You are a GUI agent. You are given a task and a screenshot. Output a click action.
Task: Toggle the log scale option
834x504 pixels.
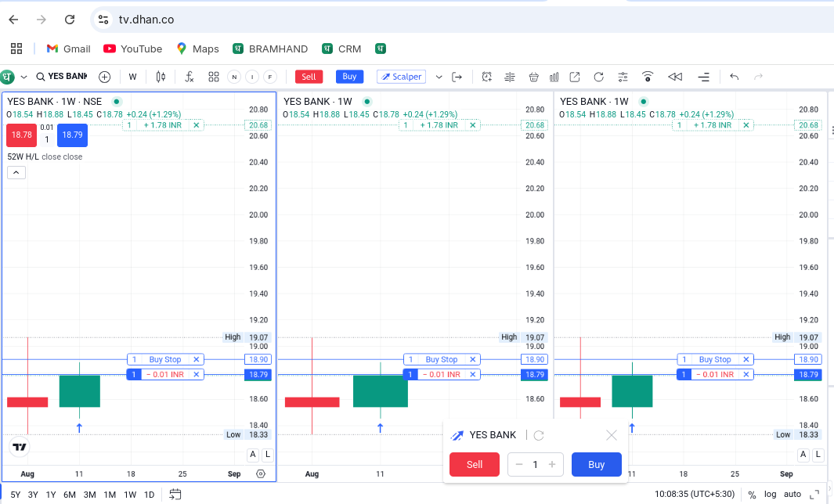770,494
